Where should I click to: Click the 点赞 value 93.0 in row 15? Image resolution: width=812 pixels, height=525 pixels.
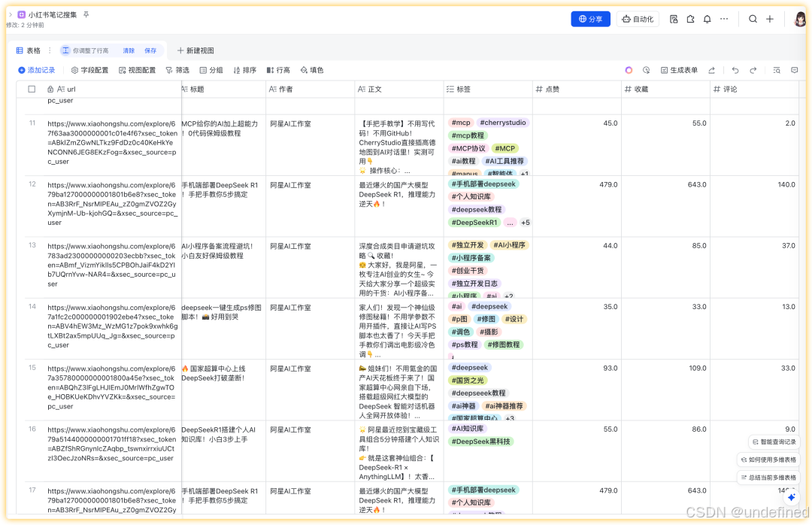[x=610, y=368]
